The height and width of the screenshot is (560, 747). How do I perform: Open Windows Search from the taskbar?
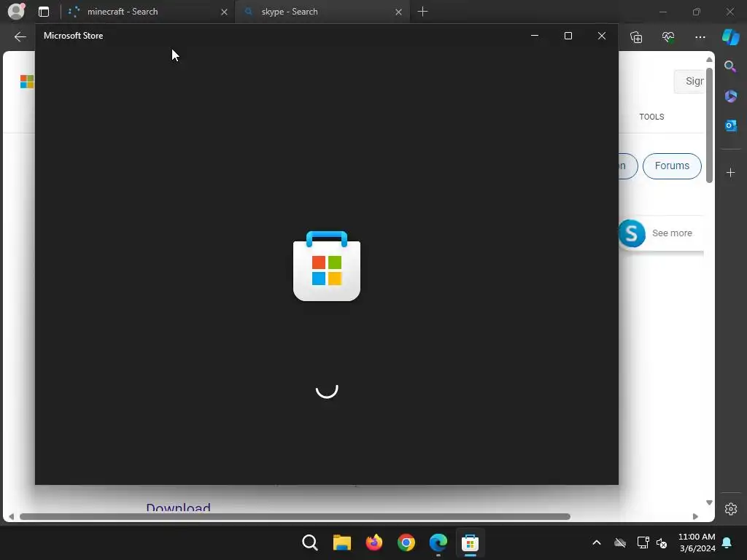click(309, 542)
